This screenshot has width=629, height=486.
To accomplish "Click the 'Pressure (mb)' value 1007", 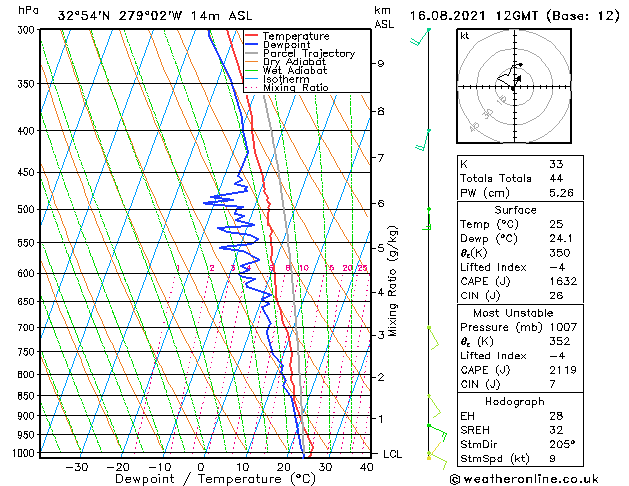I will tap(563, 327).
